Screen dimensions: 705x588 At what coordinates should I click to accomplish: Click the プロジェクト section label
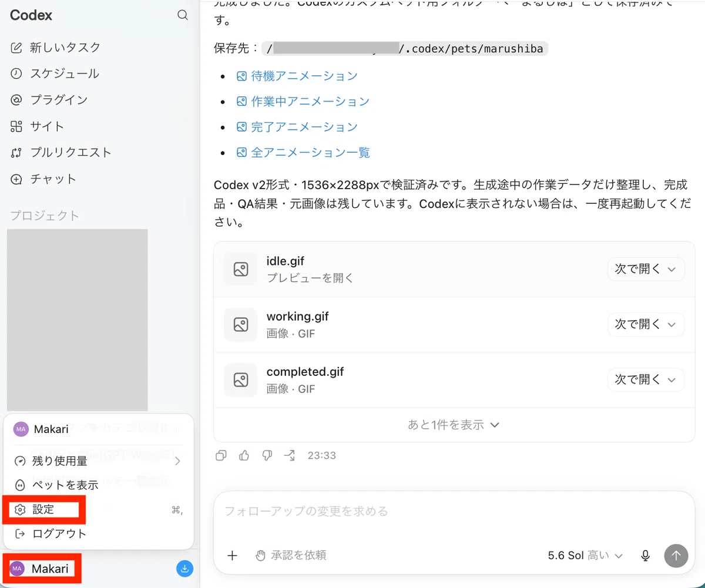click(45, 216)
